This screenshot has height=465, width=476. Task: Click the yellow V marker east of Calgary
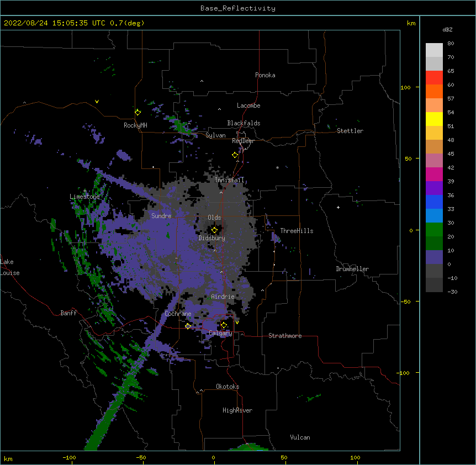pyautogui.click(x=237, y=323)
